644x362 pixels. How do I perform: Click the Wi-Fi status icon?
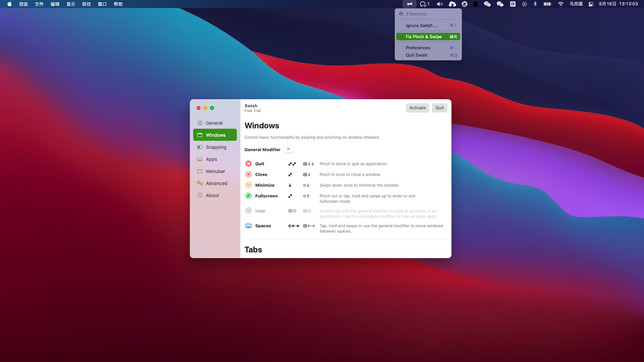(x=560, y=4)
